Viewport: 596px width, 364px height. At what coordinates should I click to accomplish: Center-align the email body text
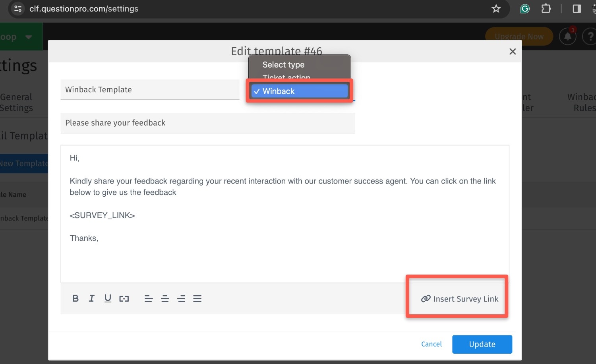coord(165,298)
